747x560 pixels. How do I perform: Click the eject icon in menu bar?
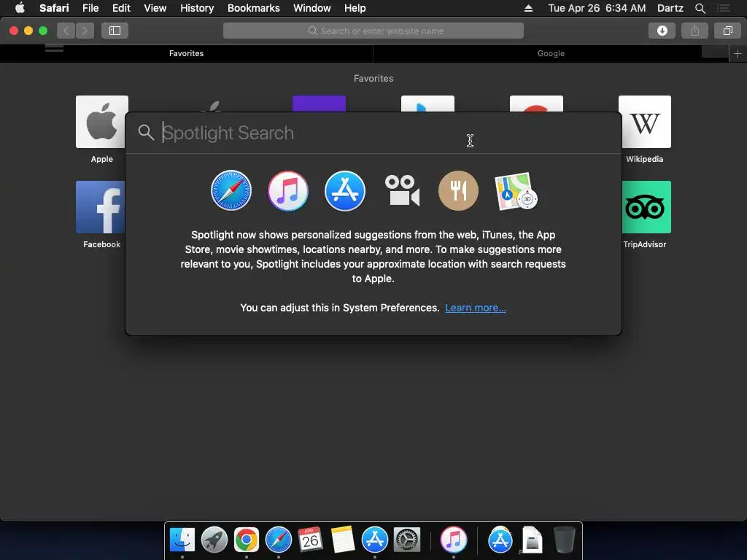click(x=528, y=8)
